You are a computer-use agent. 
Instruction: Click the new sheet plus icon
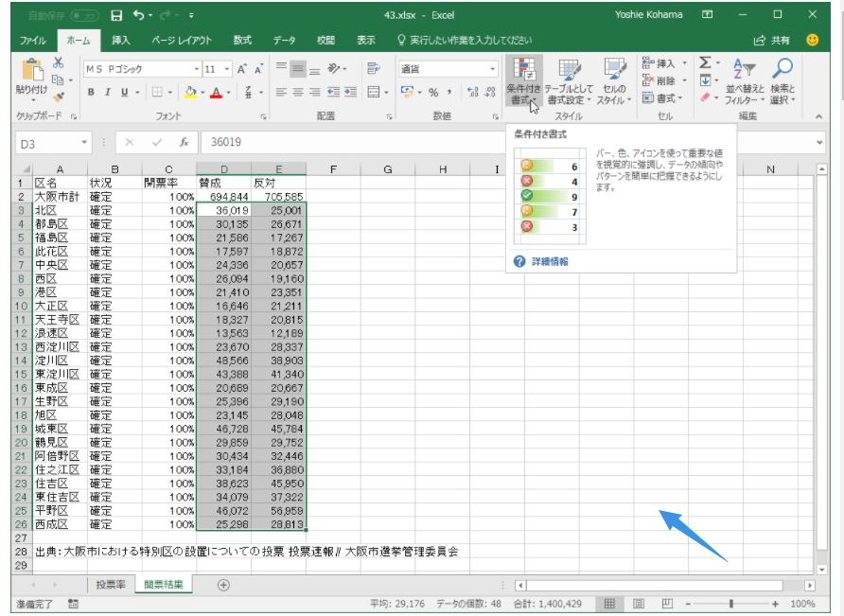223,585
